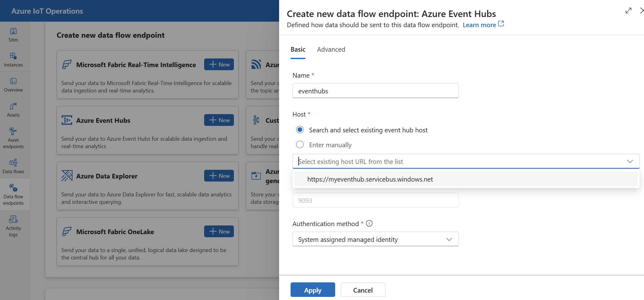Click the Azure Data Explorer card icon
This screenshot has height=300, width=644.
(x=67, y=176)
